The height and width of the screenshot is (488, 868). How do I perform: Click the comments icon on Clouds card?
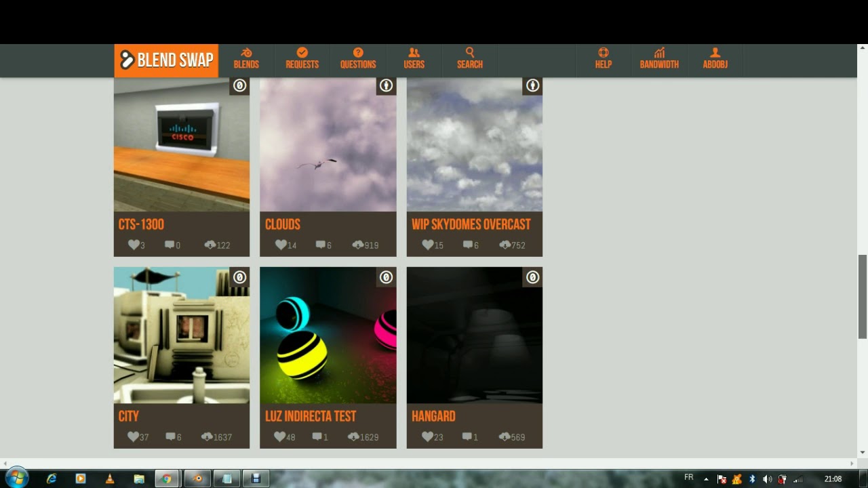(x=320, y=245)
